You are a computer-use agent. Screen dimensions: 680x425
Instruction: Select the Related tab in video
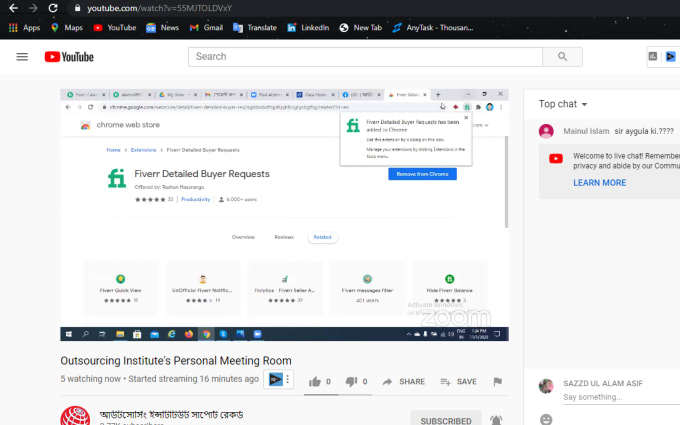322,237
